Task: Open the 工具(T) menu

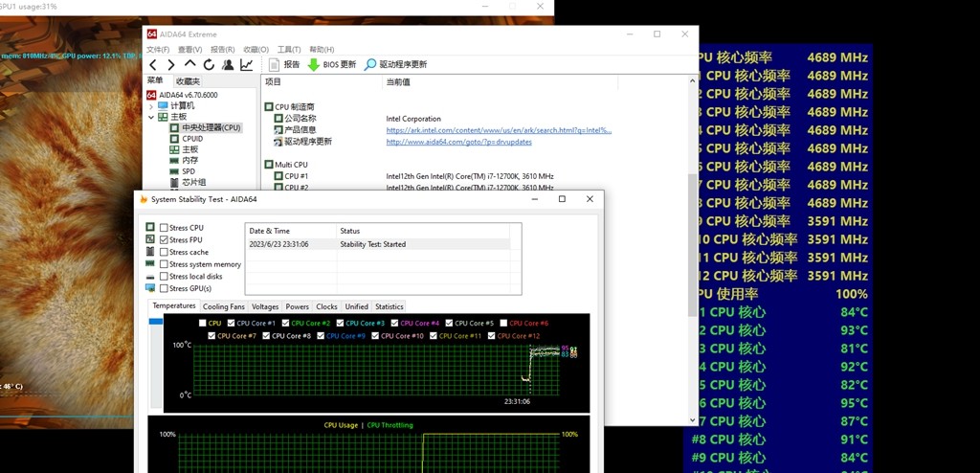Action: 288,50
